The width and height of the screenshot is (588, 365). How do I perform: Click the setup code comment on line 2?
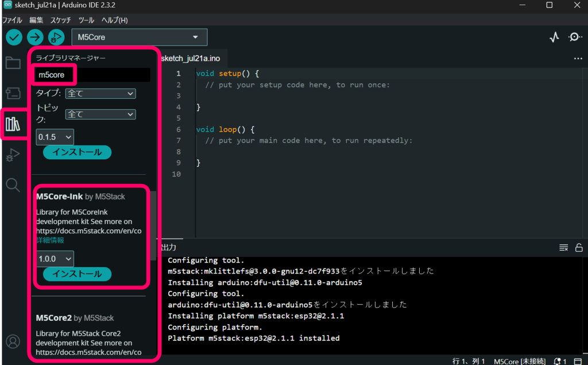[297, 85]
